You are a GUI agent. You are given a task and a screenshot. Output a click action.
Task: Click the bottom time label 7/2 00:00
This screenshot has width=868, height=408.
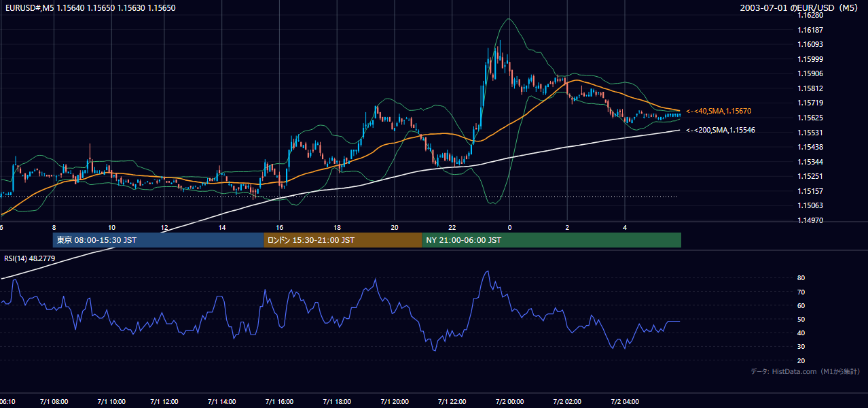coord(509,402)
